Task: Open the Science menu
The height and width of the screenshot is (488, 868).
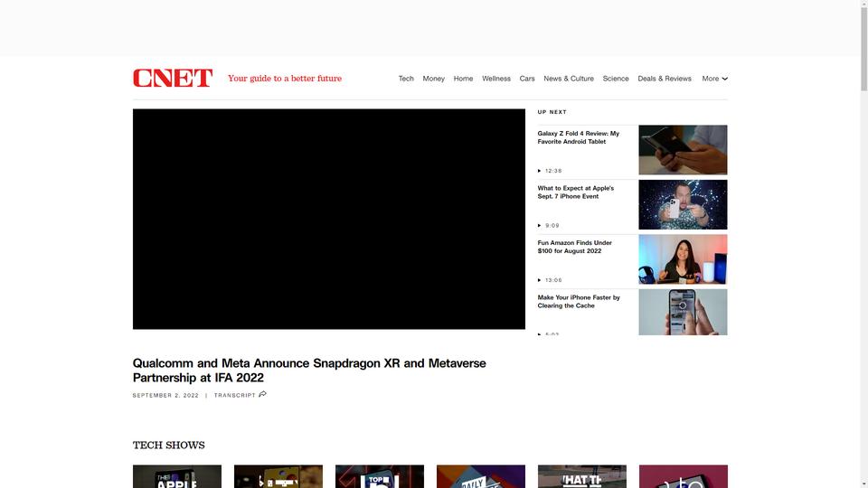Action: point(616,79)
